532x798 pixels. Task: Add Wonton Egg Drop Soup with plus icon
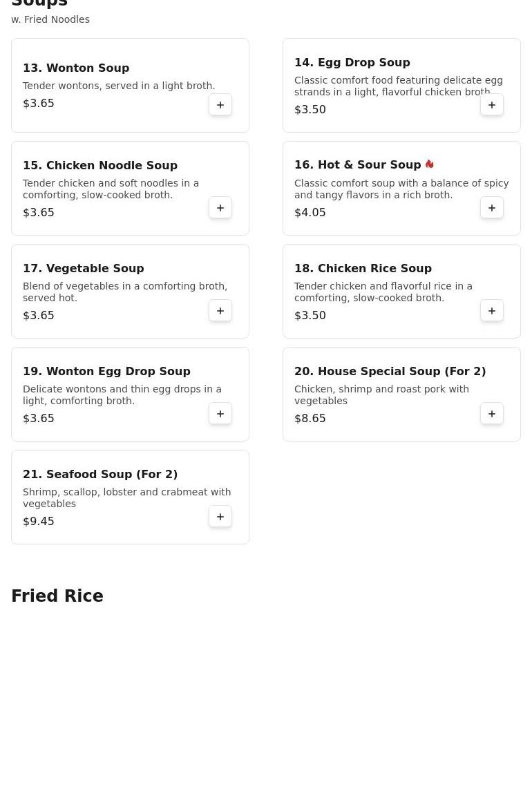220,414
